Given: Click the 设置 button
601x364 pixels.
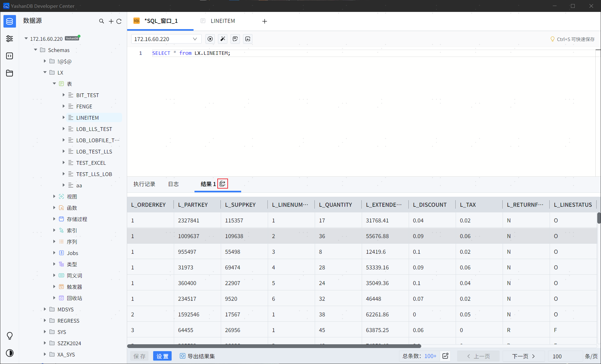Looking at the screenshot, I should (x=162, y=356).
